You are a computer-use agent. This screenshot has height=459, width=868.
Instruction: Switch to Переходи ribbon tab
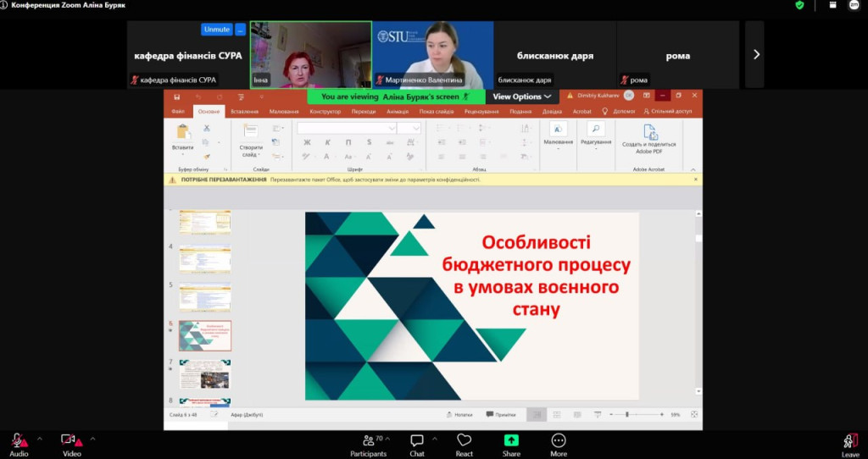tap(364, 112)
